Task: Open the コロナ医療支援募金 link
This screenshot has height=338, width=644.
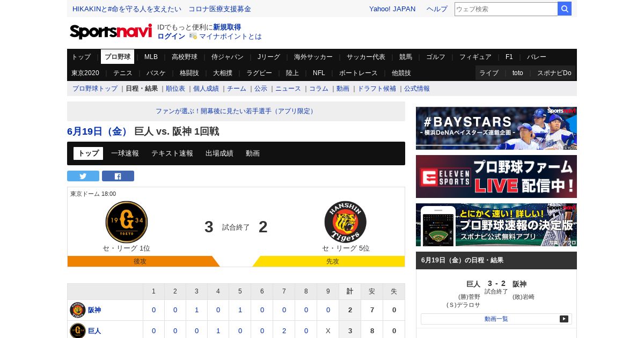Action: [x=219, y=9]
